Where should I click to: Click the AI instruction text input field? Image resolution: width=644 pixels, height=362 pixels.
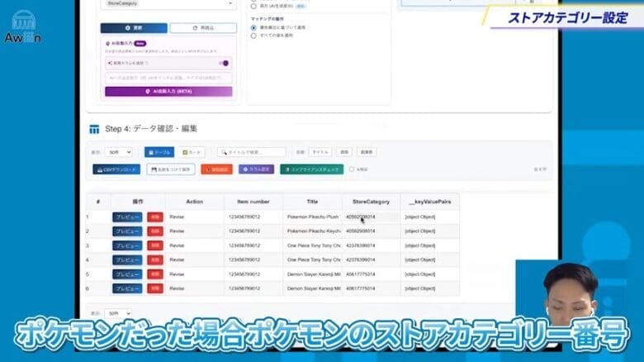pos(168,78)
